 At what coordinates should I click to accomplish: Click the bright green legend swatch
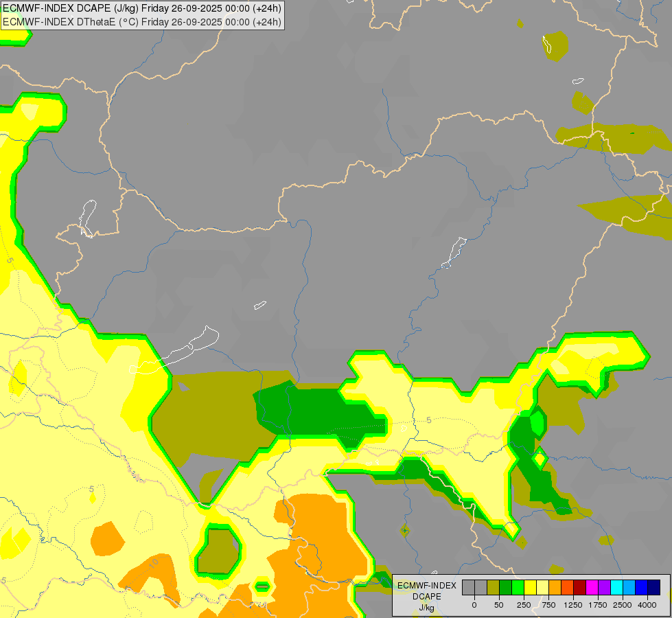(518, 587)
